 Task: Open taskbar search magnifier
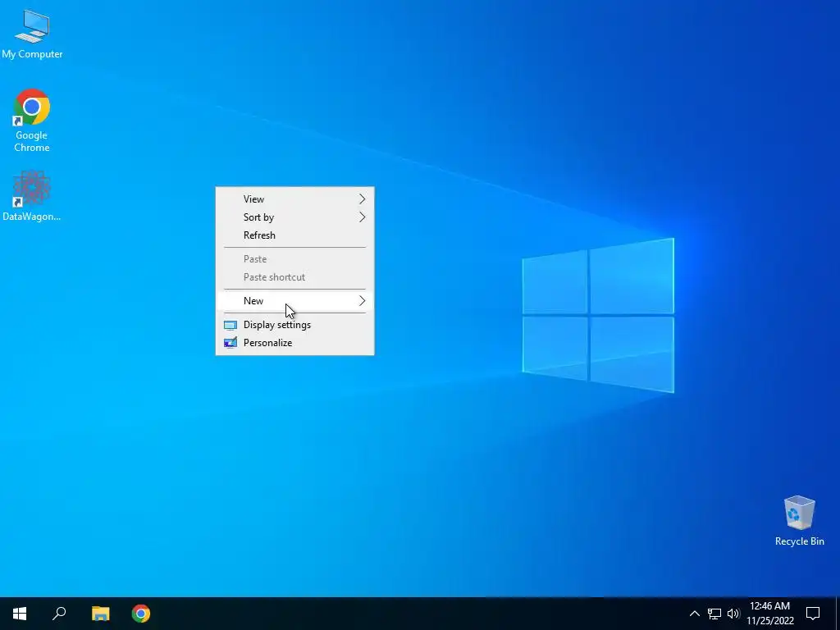[59, 614]
